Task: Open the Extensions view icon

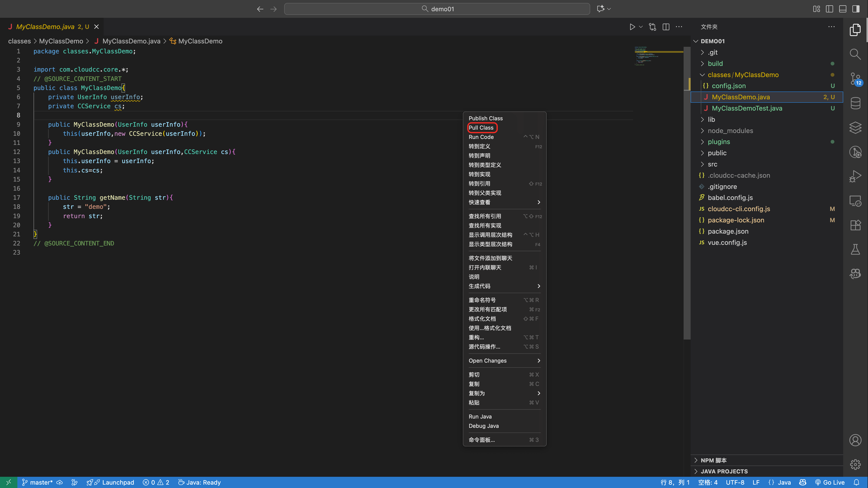Action: [x=855, y=225]
